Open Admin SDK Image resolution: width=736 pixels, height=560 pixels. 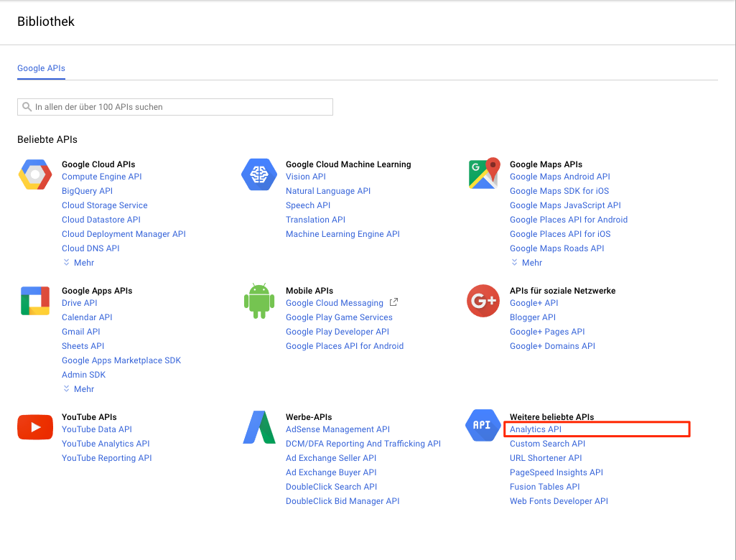(x=84, y=375)
